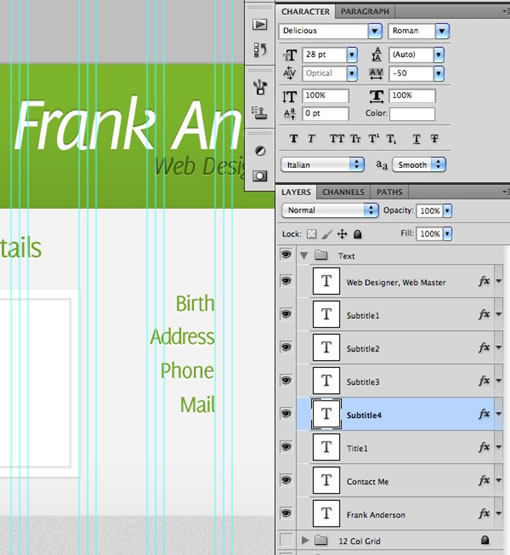Screen dimensions: 510x555
Task: Click the Actions play panel icon
Action: (259, 24)
